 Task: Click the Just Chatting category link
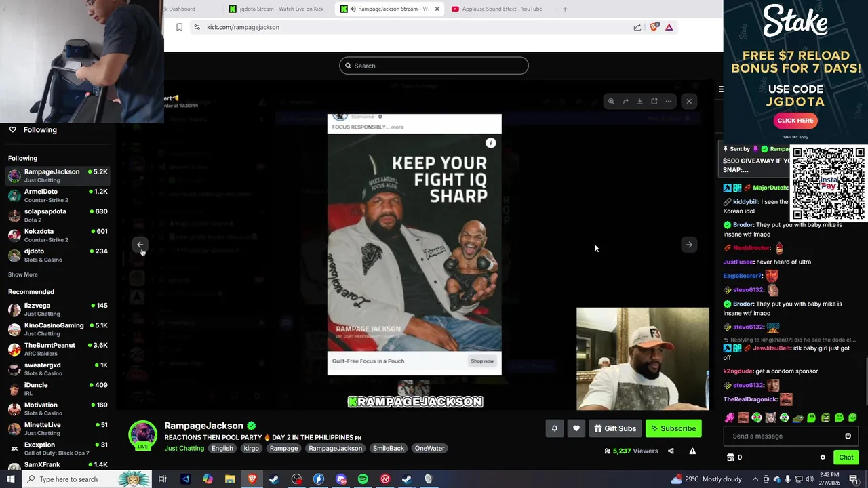(x=184, y=448)
